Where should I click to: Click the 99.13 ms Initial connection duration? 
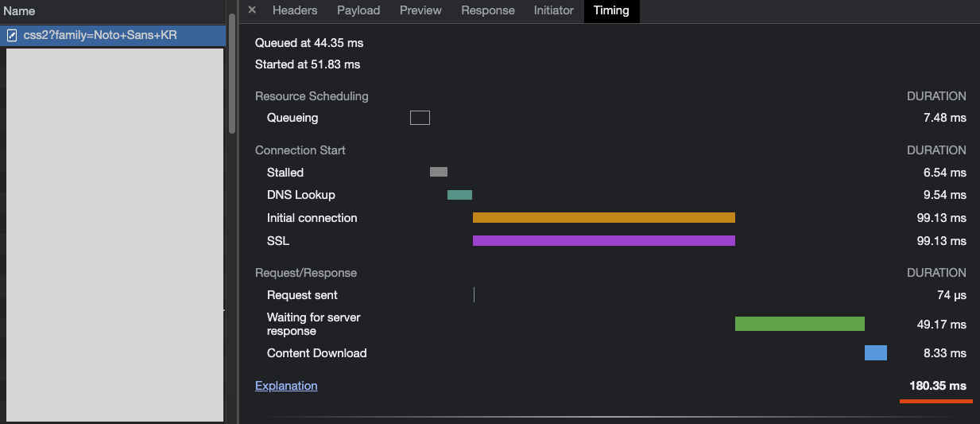[942, 218]
